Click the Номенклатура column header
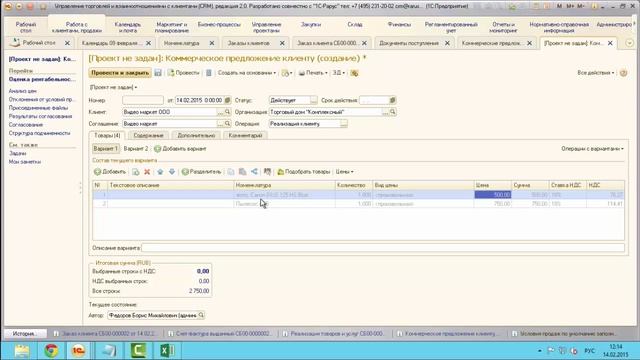 click(284, 185)
